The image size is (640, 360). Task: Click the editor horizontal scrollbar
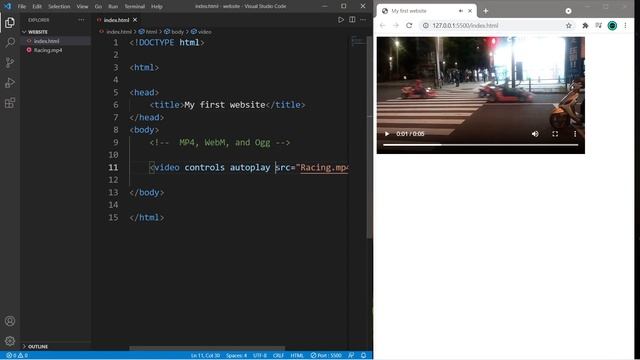(207, 348)
